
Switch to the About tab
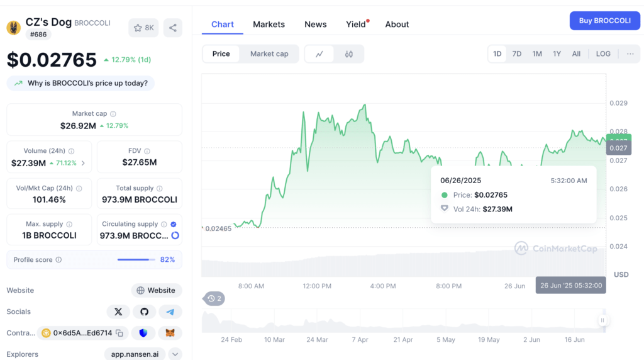click(397, 25)
